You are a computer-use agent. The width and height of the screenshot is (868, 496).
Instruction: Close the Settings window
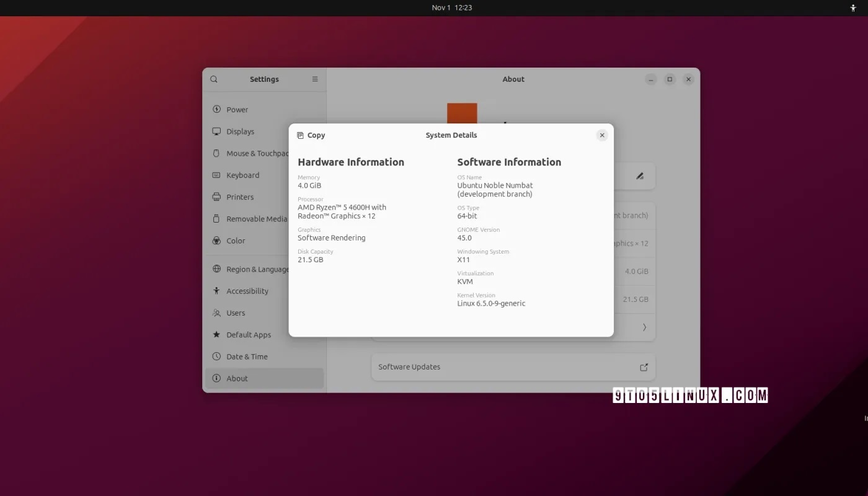[x=688, y=79]
